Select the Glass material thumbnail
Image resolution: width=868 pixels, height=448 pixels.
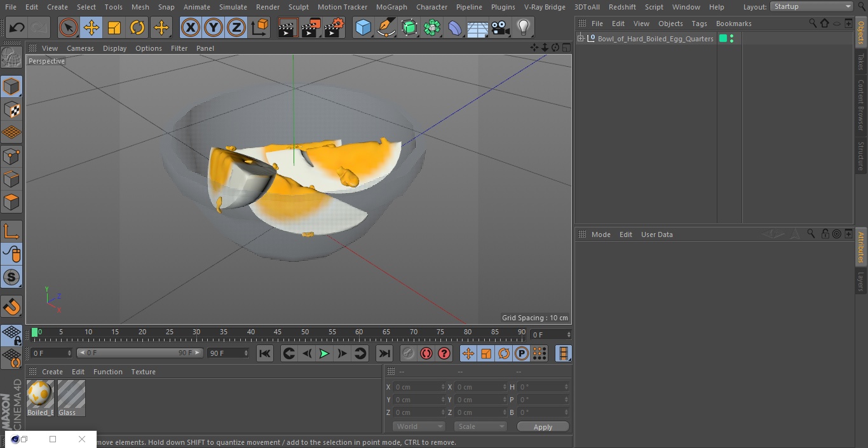tap(71, 394)
